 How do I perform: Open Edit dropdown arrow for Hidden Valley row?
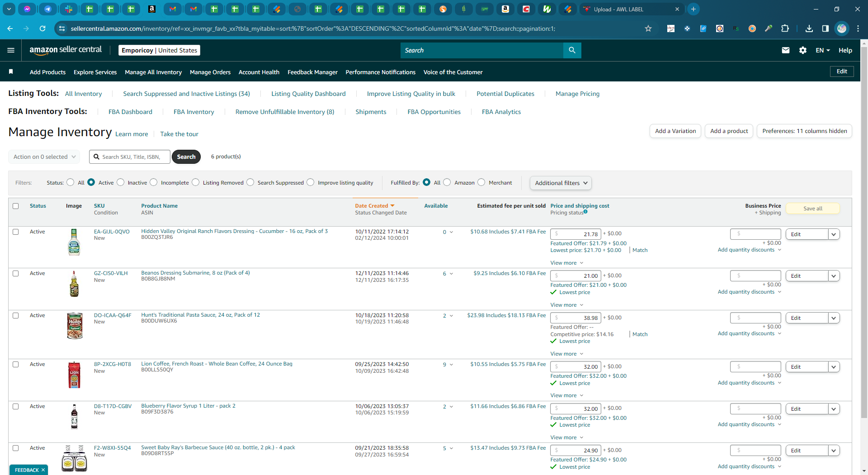pyautogui.click(x=834, y=234)
